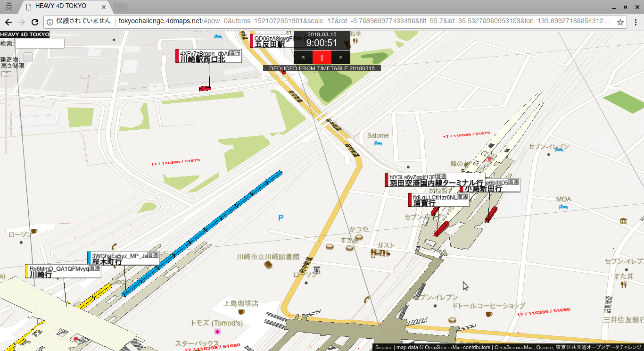Click the MOA hotel bed icon
The height and width of the screenshot is (351, 644).
(563, 207)
